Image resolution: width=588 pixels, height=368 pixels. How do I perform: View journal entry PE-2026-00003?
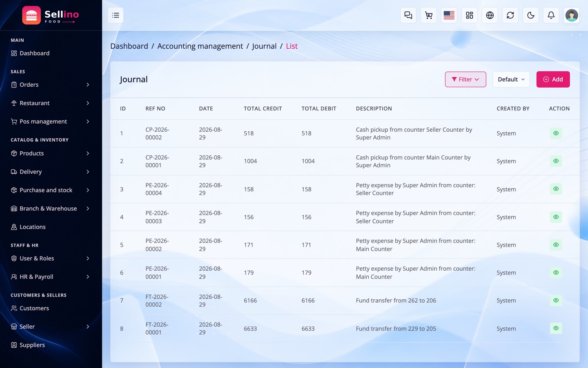pyautogui.click(x=556, y=217)
